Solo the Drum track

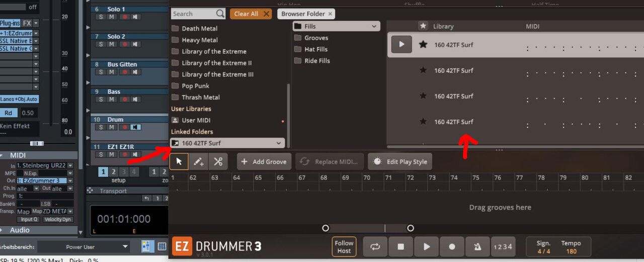coord(101,127)
